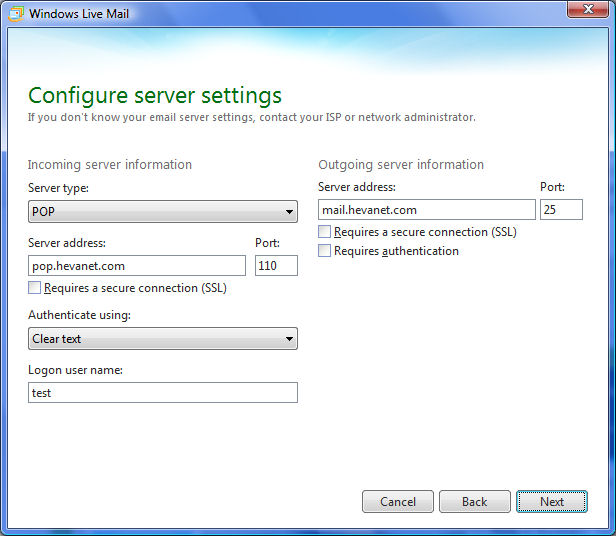Image resolution: width=616 pixels, height=536 pixels.
Task: Go Back to the previous step
Action: tap(475, 502)
